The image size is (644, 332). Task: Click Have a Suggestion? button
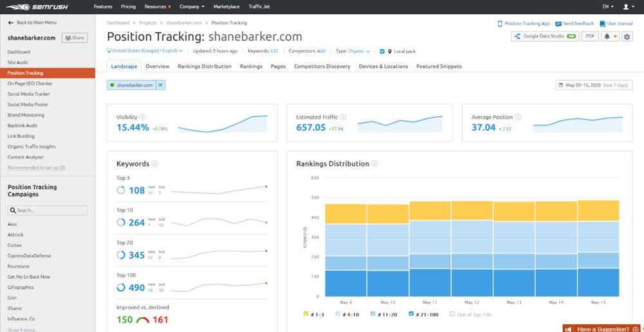(x=603, y=329)
